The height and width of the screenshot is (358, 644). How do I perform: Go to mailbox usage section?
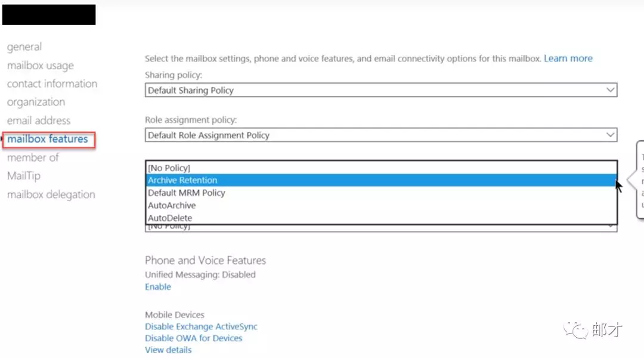41,65
